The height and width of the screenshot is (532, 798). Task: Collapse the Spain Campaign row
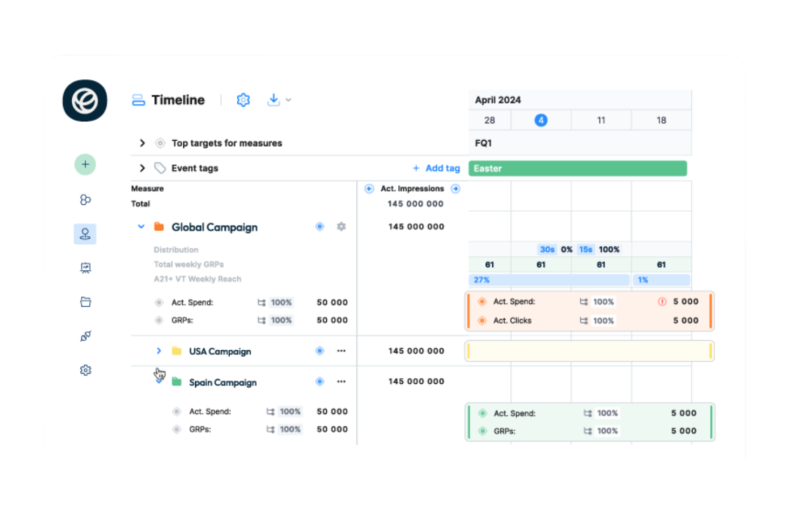159,381
